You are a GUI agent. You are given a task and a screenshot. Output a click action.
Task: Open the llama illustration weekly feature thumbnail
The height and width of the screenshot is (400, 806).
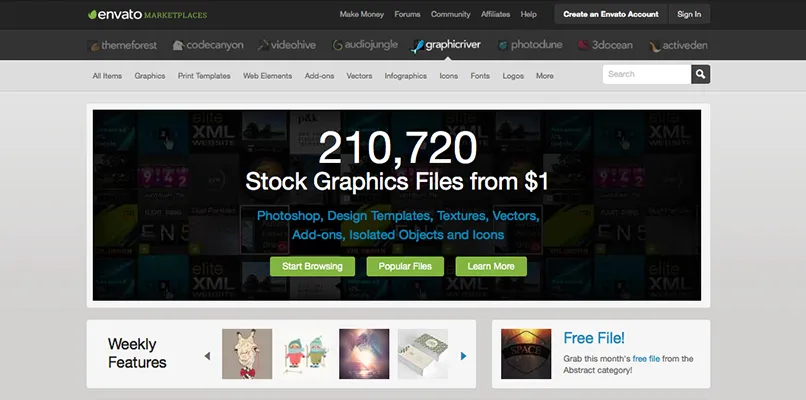247,354
